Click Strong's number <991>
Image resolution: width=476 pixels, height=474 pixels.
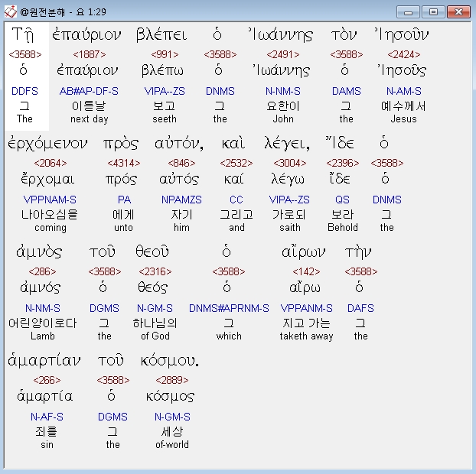(165, 54)
